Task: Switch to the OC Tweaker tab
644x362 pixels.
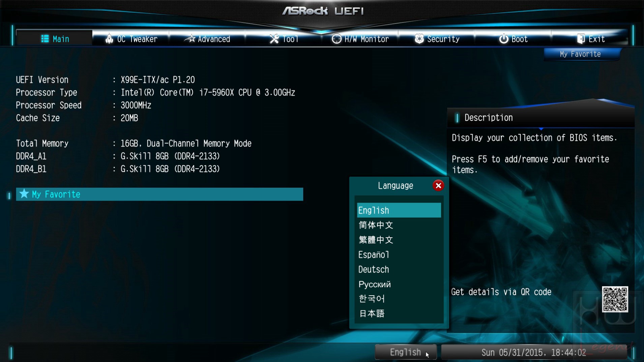Action: (131, 39)
